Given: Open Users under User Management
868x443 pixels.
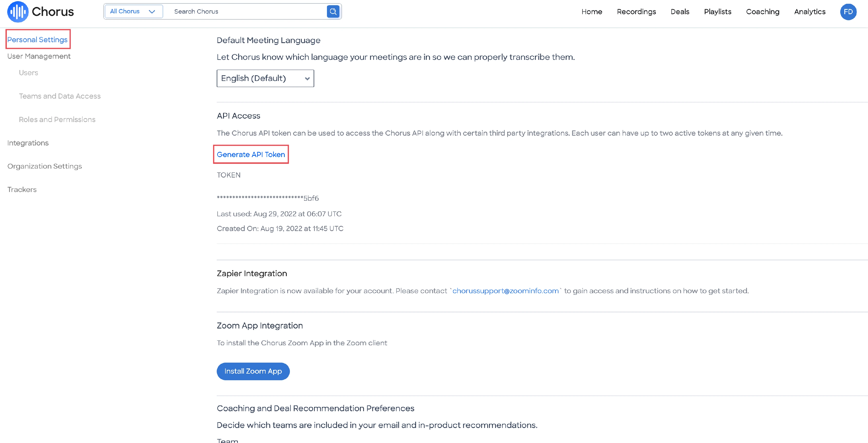Looking at the screenshot, I should click(x=28, y=73).
